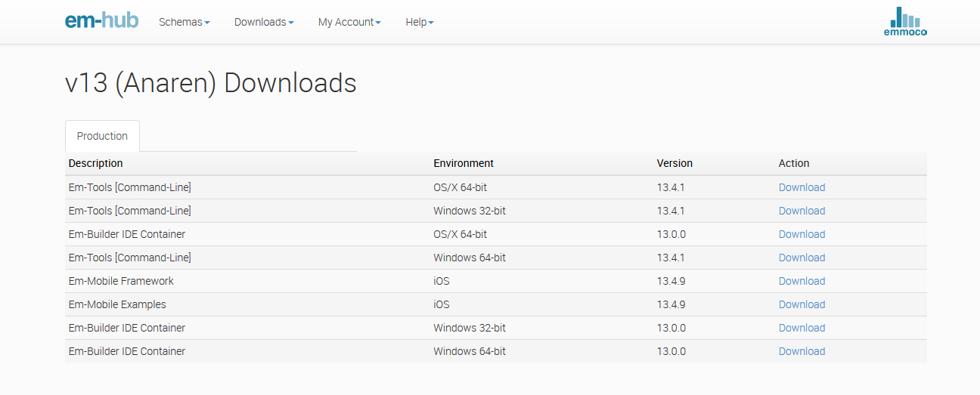Click version 13.0.0 in Em-Builder OS/X row
Image resolution: width=980 pixels, height=395 pixels.
tap(671, 234)
